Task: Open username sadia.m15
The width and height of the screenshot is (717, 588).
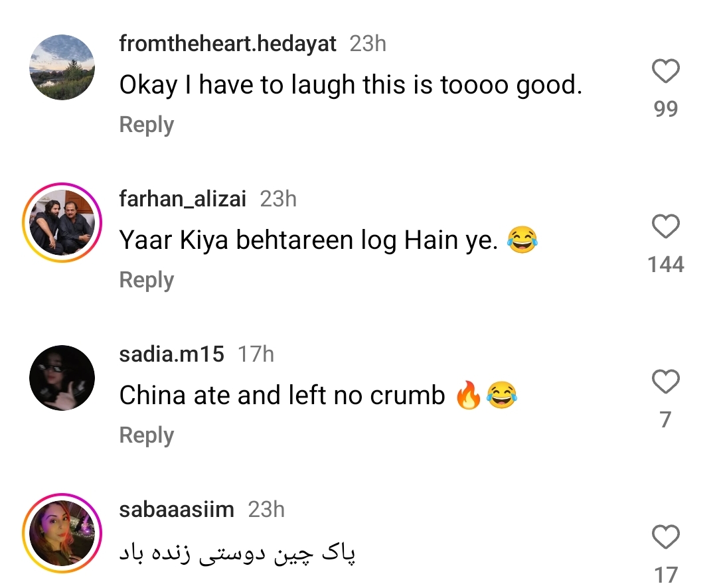Action: pyautogui.click(x=171, y=354)
